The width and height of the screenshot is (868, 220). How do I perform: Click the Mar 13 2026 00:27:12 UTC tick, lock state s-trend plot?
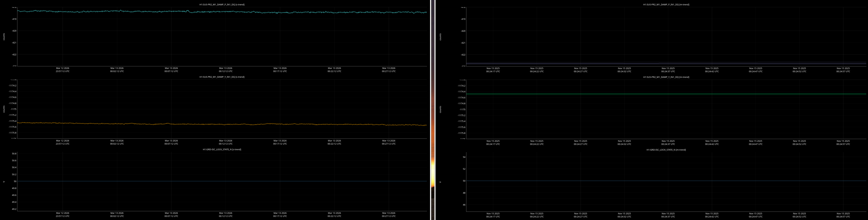(389, 215)
